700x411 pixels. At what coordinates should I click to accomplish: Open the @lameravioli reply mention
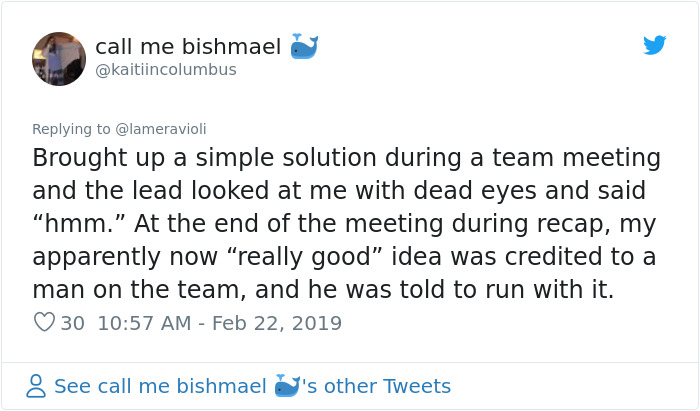[161, 129]
